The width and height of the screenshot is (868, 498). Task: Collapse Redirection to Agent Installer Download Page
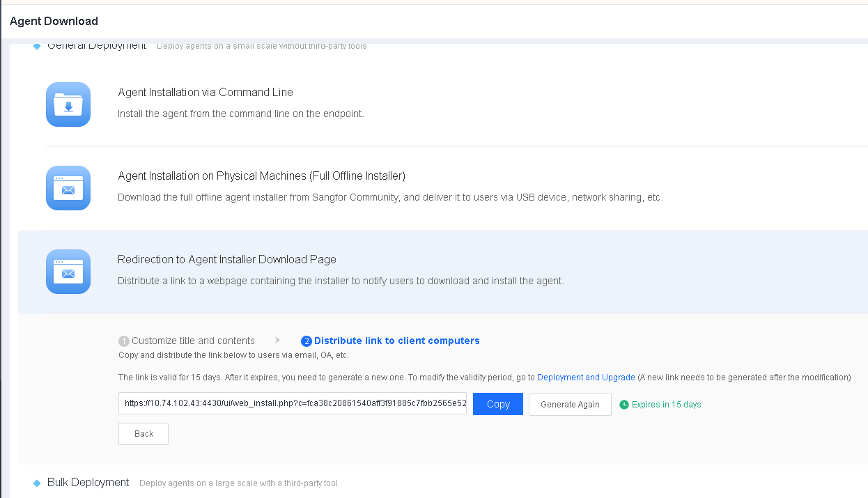(226, 260)
